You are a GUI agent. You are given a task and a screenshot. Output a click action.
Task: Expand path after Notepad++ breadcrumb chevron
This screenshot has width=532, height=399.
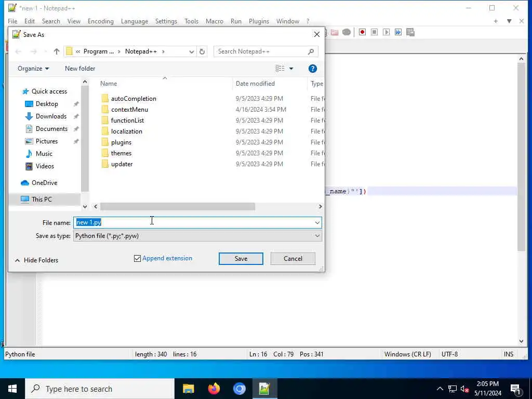click(163, 51)
